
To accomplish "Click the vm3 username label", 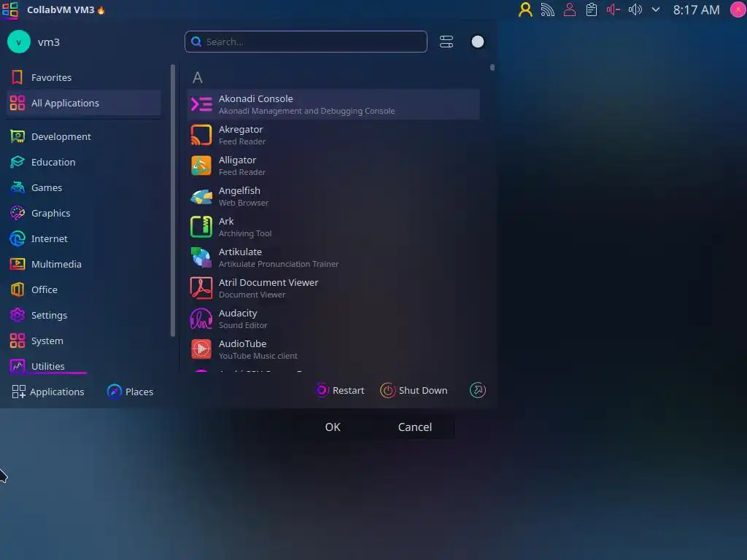I will (x=49, y=42).
